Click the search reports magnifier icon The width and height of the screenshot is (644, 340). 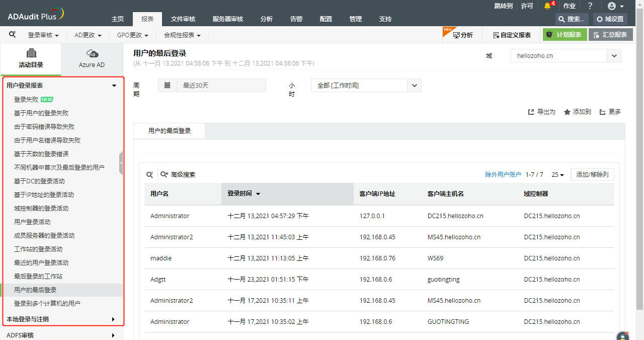13,35
